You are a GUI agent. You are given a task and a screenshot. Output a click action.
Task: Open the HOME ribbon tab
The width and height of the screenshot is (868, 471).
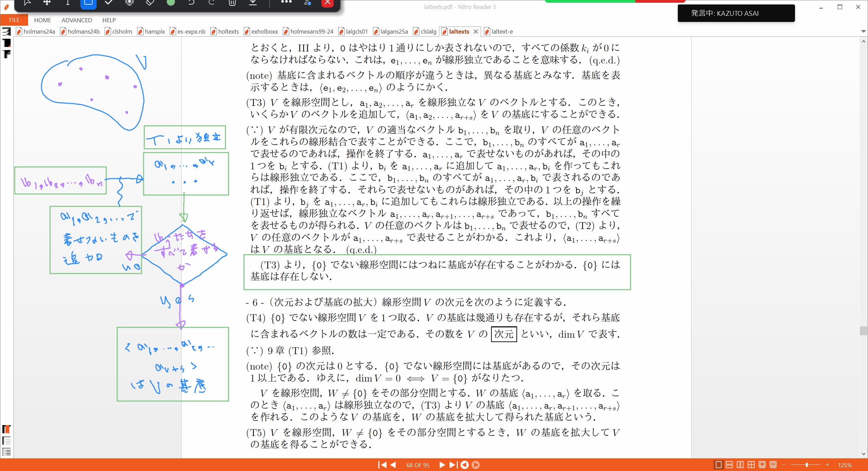pos(42,20)
